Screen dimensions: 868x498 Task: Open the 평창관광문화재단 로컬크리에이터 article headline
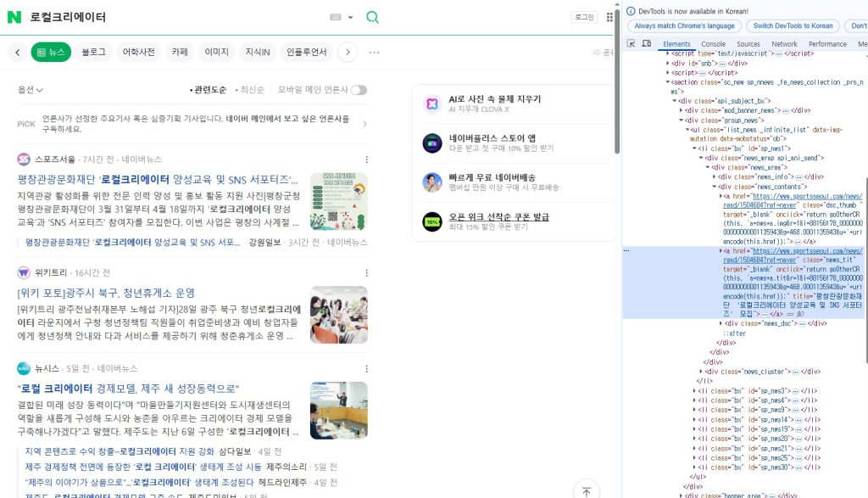click(x=158, y=180)
